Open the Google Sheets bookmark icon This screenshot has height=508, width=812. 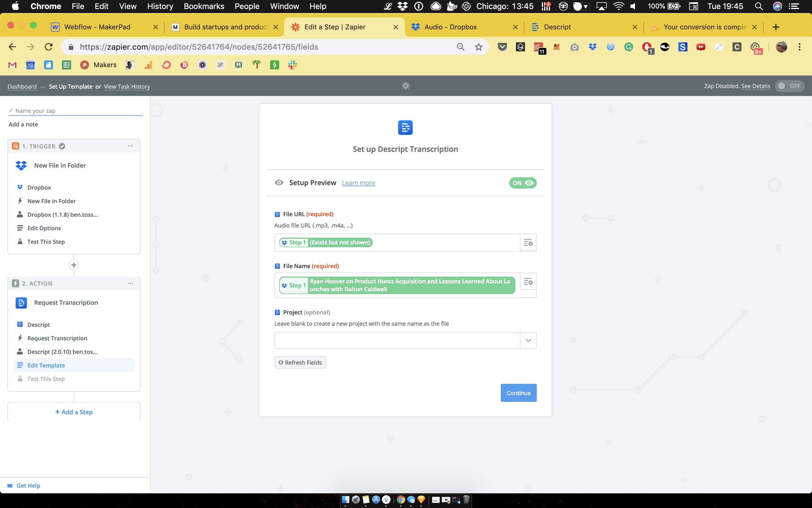click(x=67, y=65)
